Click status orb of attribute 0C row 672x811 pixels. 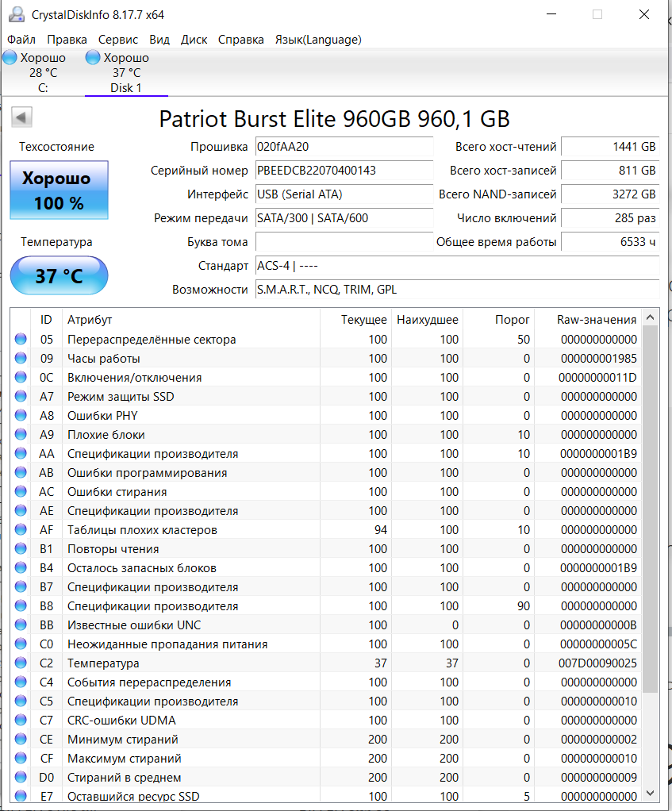point(21,377)
